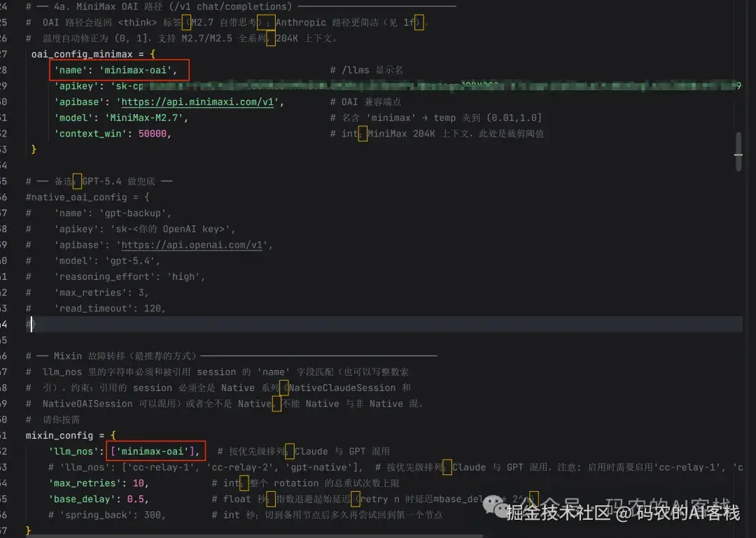756x538 pixels.
Task: Click the '整个 rotation 的总重试次数上限' comment
Action: (x=325, y=483)
